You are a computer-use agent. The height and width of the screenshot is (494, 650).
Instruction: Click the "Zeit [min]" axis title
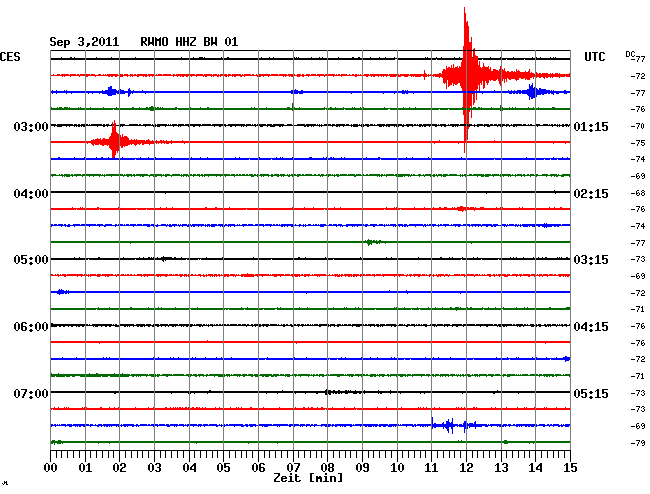(308, 478)
